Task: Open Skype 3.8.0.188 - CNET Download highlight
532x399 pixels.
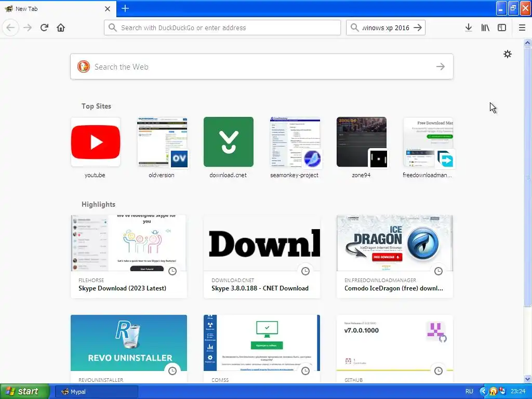Action: click(x=262, y=257)
